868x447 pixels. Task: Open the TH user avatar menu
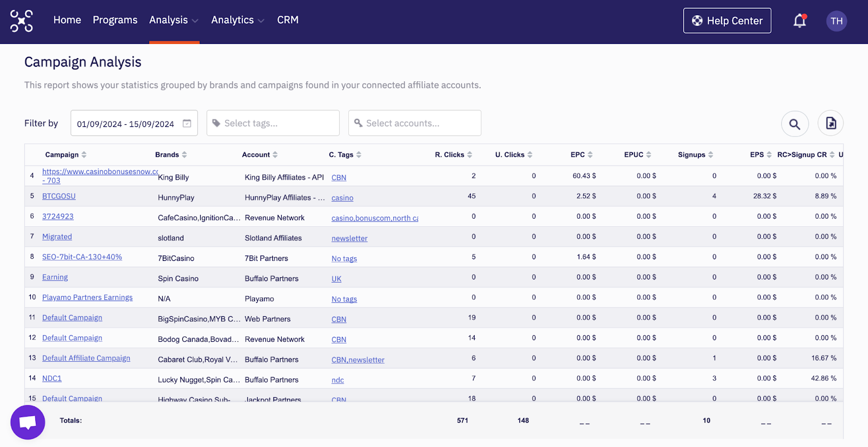click(x=836, y=21)
